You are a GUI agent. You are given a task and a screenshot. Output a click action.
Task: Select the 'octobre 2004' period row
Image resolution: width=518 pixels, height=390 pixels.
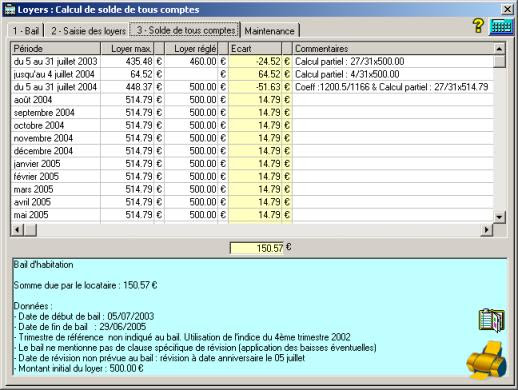click(252, 125)
